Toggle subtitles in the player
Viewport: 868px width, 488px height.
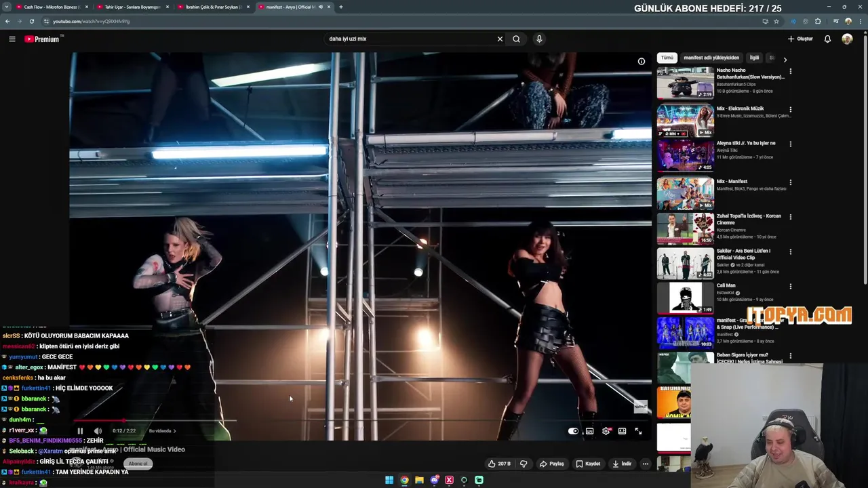(x=589, y=431)
